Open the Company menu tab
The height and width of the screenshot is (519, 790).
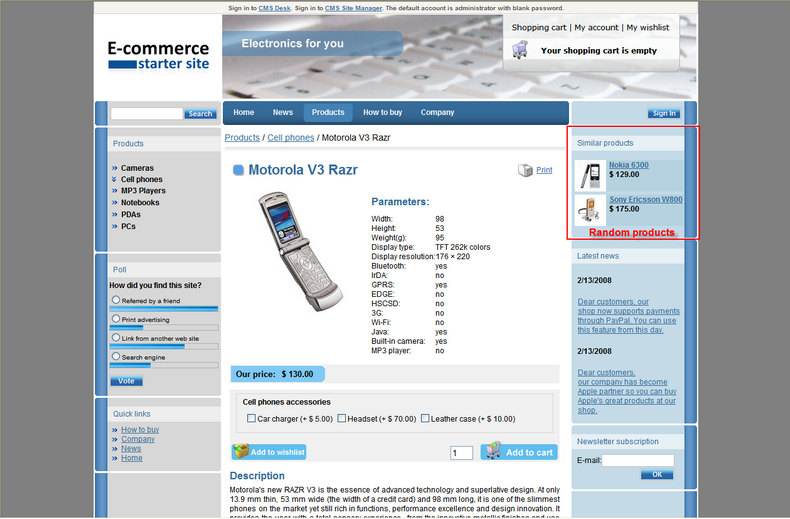[437, 112]
